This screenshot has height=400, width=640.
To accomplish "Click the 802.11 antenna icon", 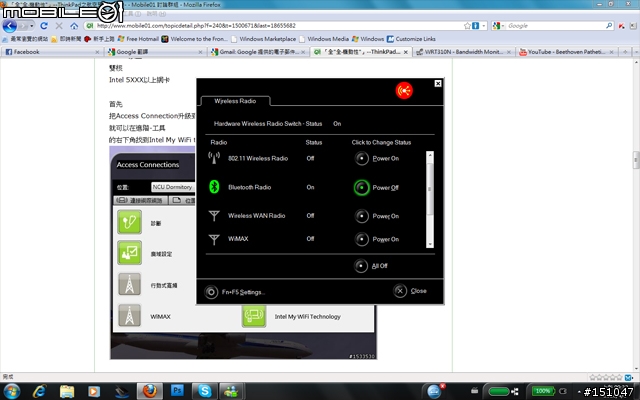I will (x=214, y=158).
